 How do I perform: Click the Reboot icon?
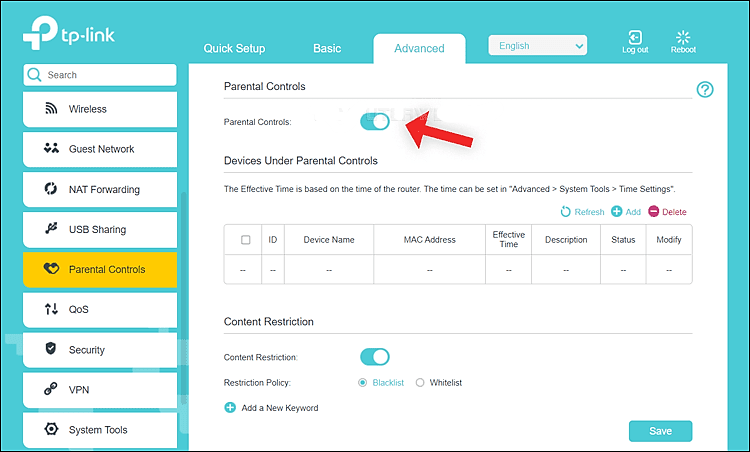(683, 37)
